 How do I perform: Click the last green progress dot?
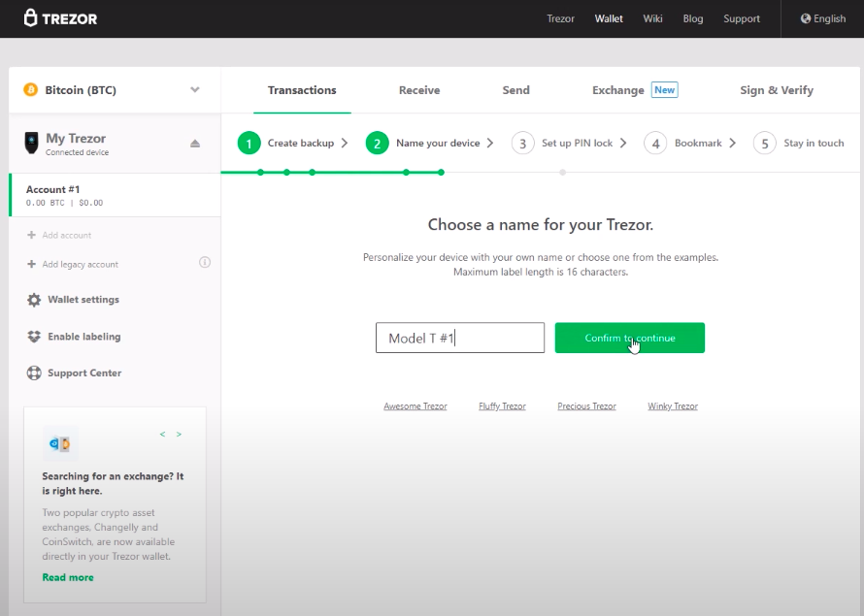click(x=442, y=173)
